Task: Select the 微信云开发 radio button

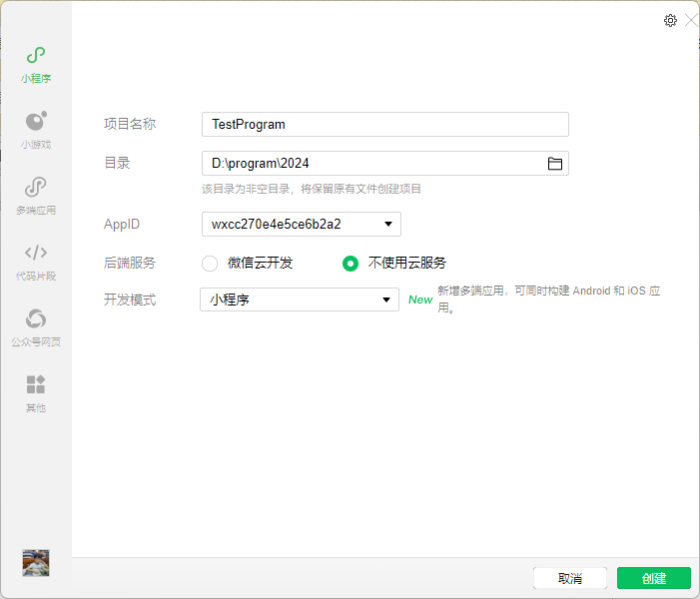Action: coord(210,264)
